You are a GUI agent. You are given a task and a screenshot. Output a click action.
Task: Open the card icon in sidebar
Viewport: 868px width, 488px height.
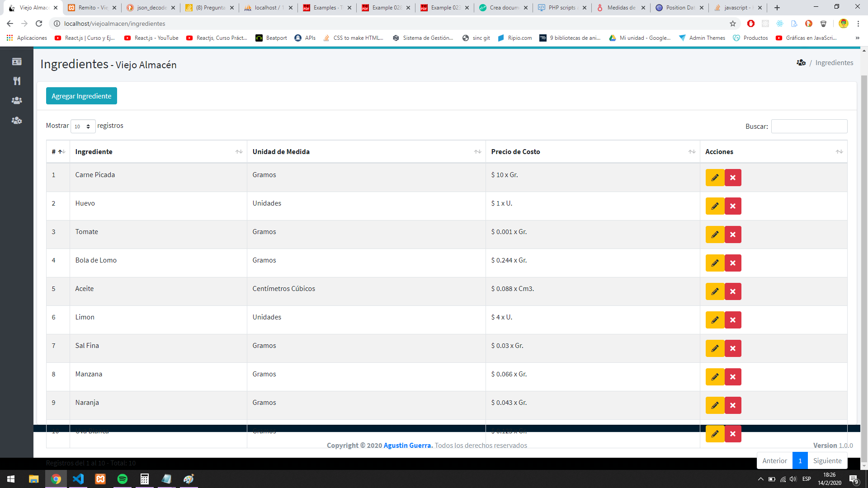click(17, 61)
